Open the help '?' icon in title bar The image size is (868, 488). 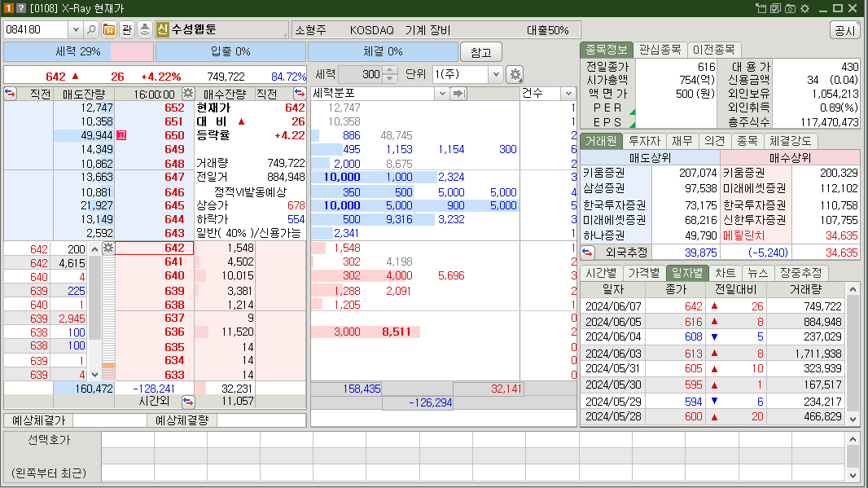point(21,8)
